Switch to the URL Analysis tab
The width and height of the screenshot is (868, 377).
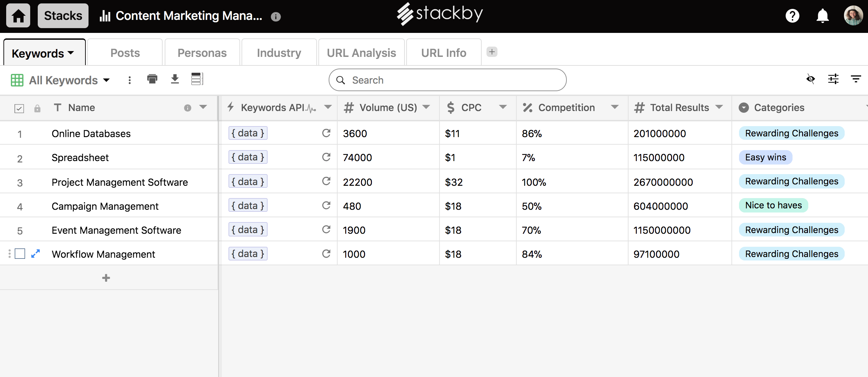(361, 52)
